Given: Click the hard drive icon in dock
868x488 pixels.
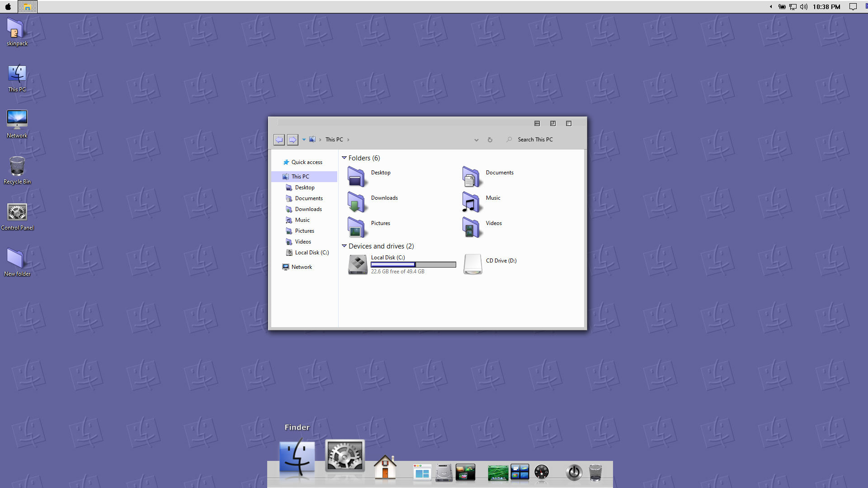Looking at the screenshot, I should [x=444, y=473].
